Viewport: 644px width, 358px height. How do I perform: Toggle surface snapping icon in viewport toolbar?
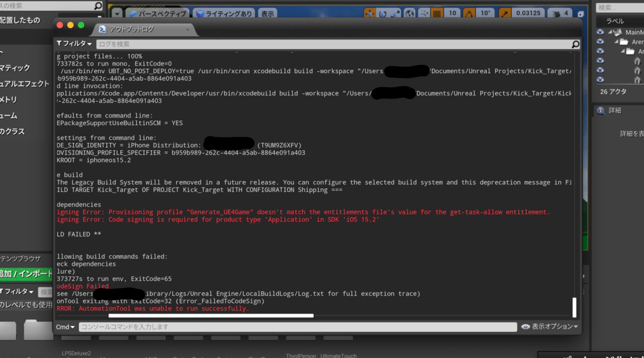coord(423,13)
